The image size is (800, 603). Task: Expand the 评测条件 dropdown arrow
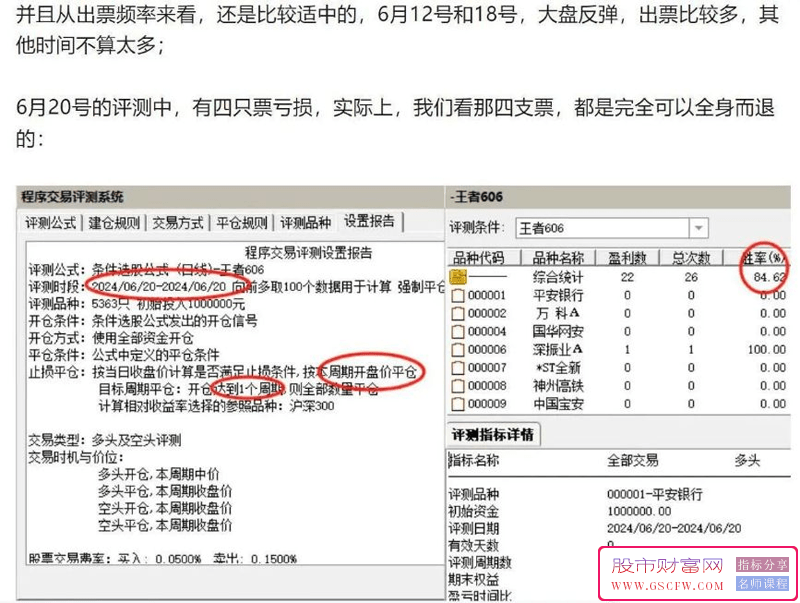point(698,228)
